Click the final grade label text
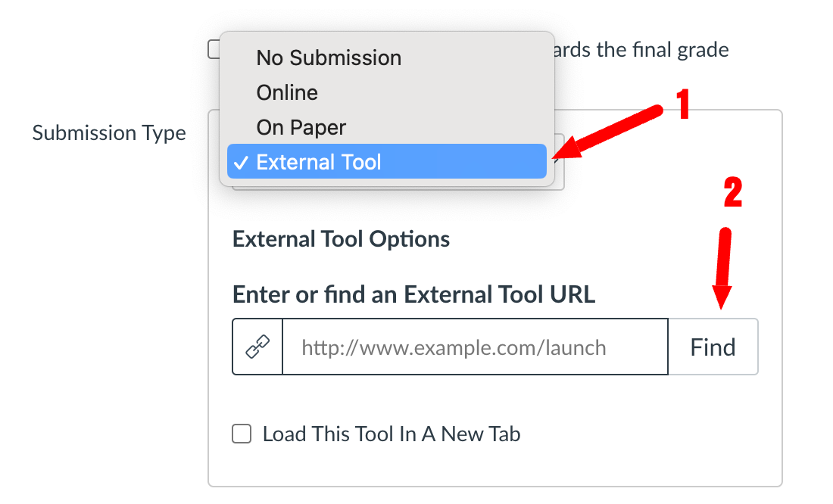833x504 pixels. pyautogui.click(x=641, y=50)
